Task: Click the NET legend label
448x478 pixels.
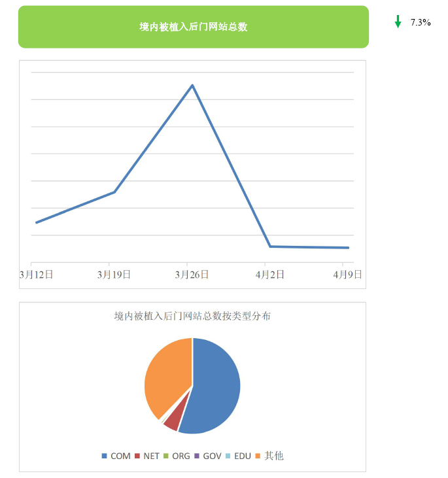Action: coord(151,456)
